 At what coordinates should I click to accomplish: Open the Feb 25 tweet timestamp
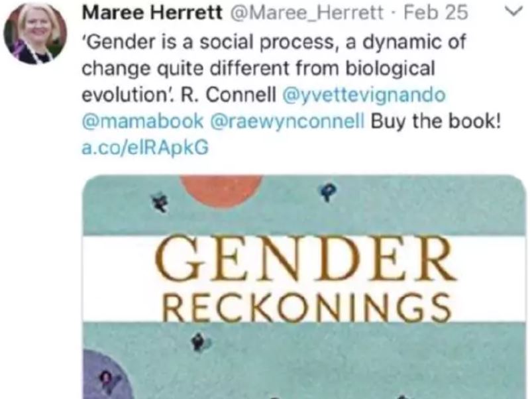444,13
